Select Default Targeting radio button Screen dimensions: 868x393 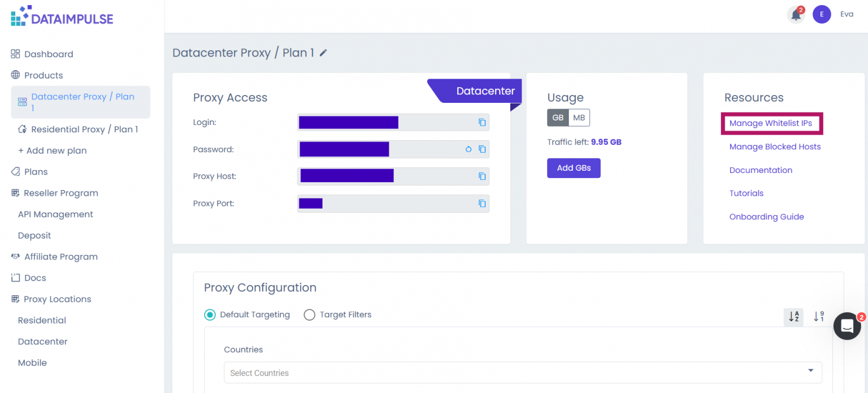pyautogui.click(x=210, y=314)
